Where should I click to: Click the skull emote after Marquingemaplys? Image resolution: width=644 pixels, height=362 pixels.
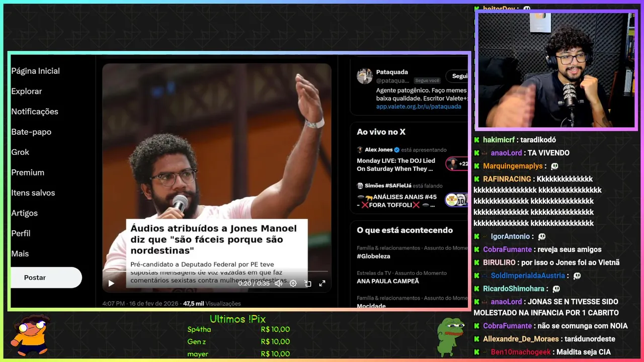pyautogui.click(x=554, y=166)
